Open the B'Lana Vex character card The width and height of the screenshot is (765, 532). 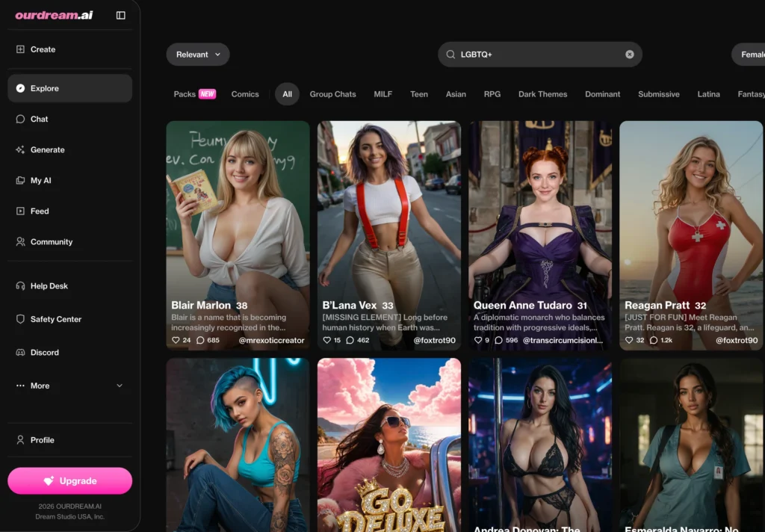point(388,235)
